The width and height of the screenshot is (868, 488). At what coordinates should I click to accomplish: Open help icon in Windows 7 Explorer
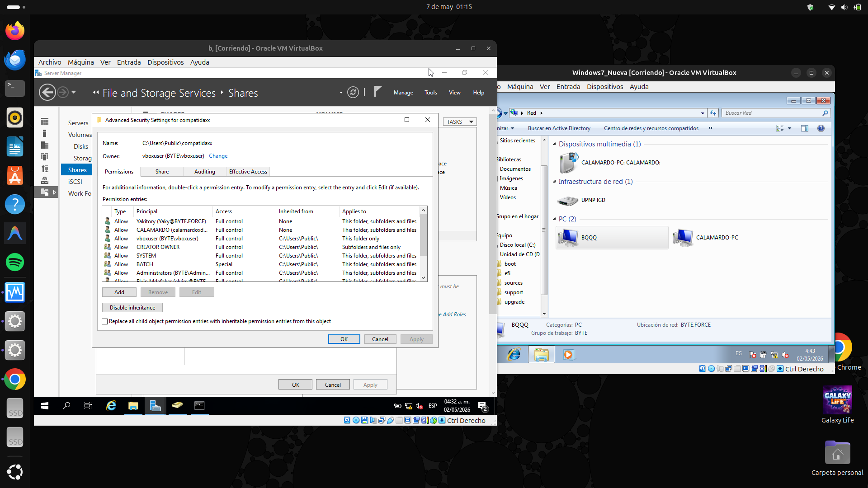tap(821, 128)
